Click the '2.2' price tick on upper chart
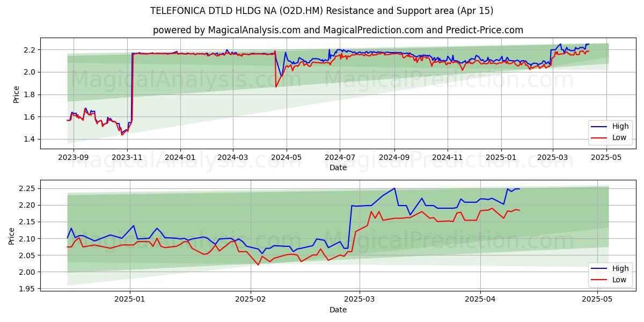The width and height of the screenshot is (644, 322). point(30,50)
